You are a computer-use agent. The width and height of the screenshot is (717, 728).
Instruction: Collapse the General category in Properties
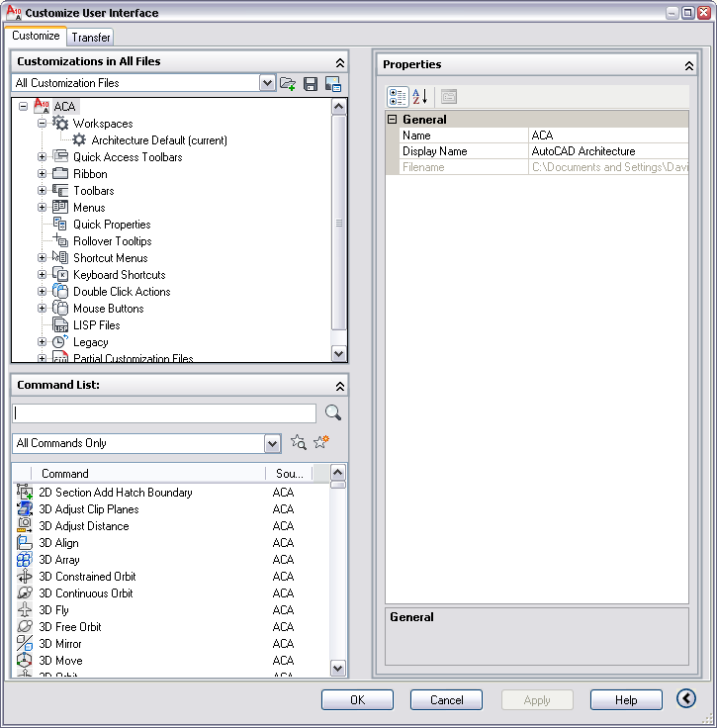pyautogui.click(x=393, y=120)
